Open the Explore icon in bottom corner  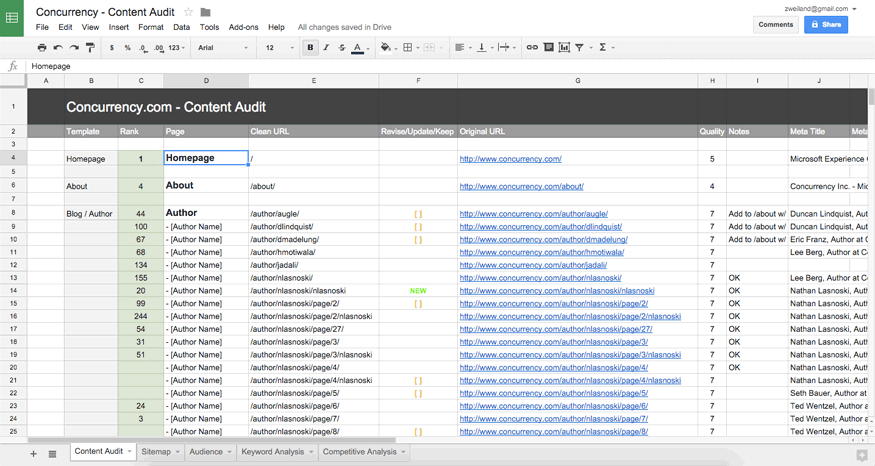(861, 455)
